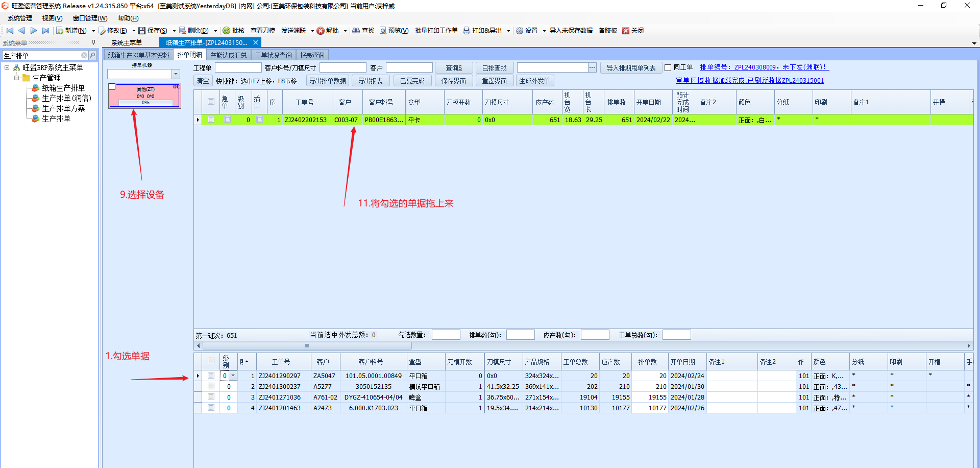Click the 修改(E) edit toolbar icon
This screenshot has height=468, width=980.
point(102,31)
